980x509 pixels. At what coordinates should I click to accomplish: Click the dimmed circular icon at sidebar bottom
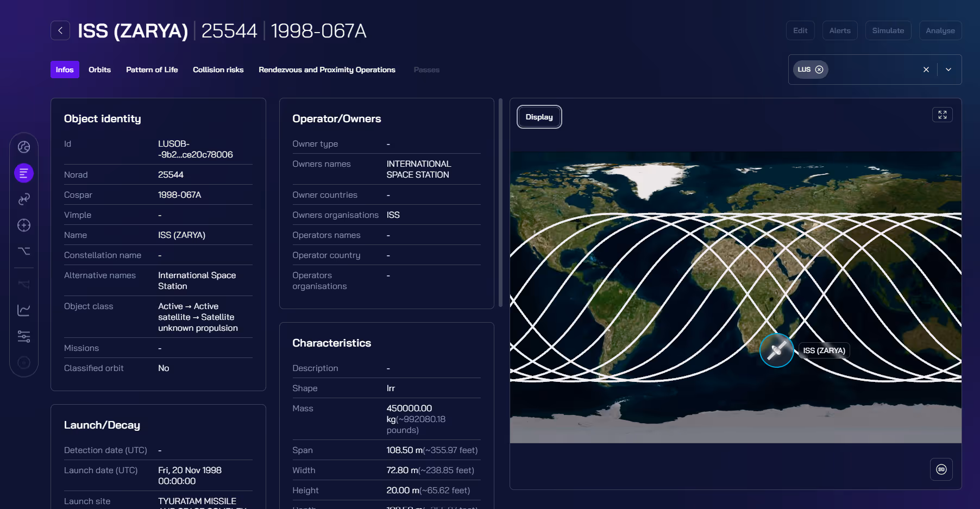tap(24, 362)
